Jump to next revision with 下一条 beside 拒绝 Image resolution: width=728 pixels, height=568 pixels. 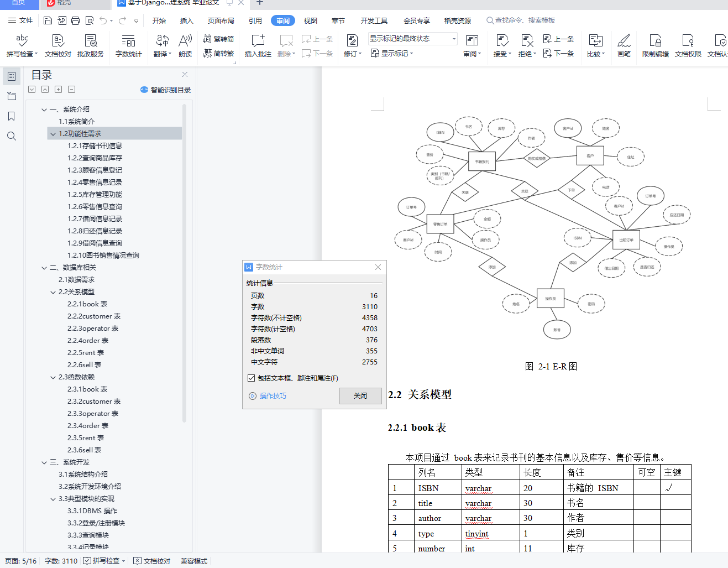[x=559, y=53]
